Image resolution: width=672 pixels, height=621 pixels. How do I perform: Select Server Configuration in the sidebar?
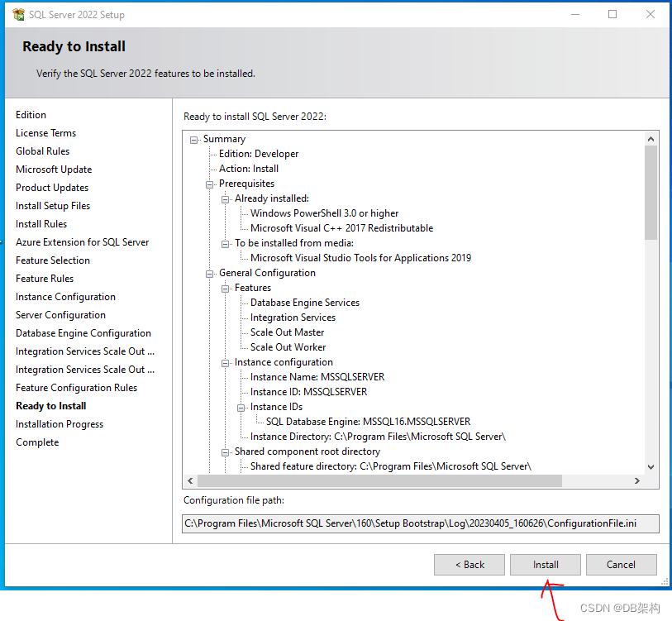point(60,314)
